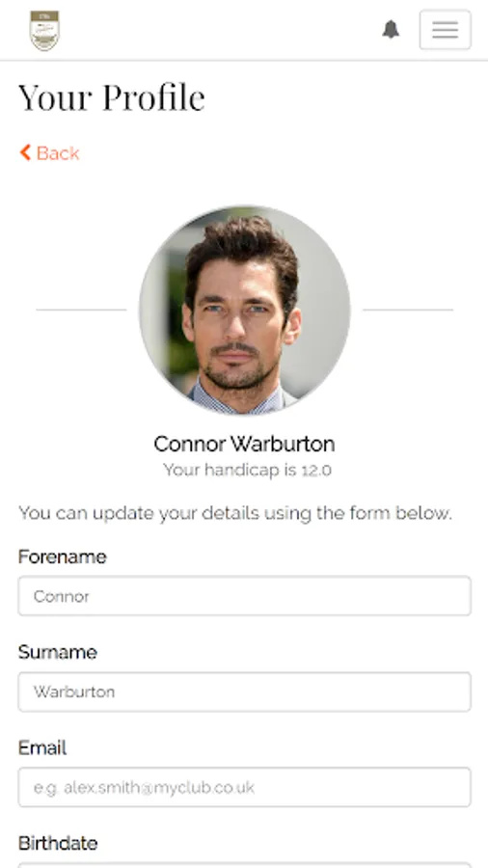Click the Birthdate field label
The width and height of the screenshot is (488, 868).
(58, 844)
